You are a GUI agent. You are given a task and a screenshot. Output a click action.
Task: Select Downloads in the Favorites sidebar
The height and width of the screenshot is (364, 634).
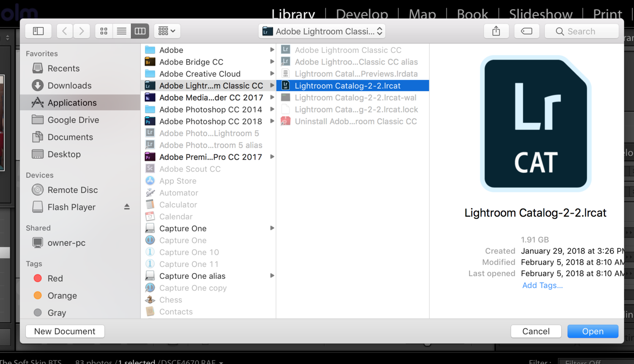coord(69,86)
